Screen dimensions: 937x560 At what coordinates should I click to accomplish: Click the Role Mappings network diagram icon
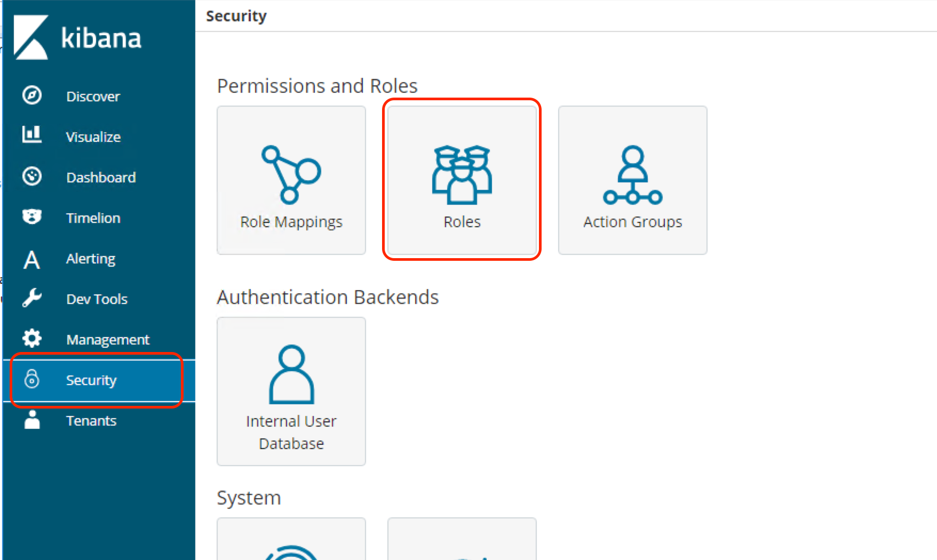click(x=291, y=173)
